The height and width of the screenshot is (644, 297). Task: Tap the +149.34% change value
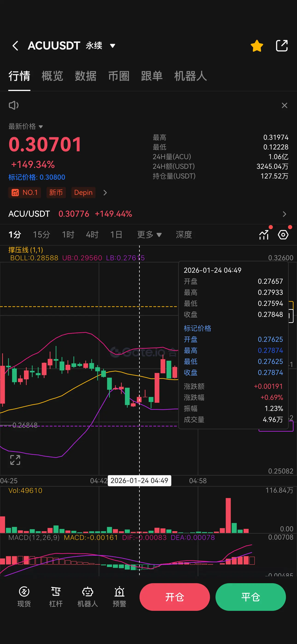[33, 164]
